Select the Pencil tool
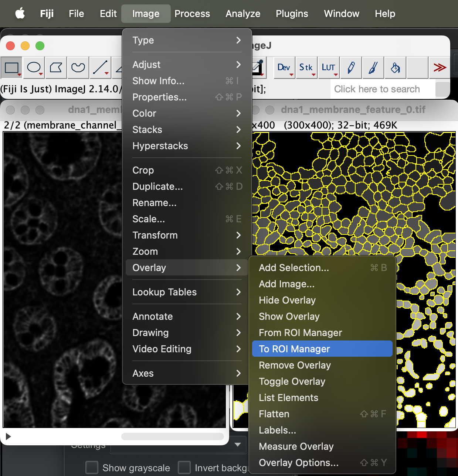 [351, 68]
